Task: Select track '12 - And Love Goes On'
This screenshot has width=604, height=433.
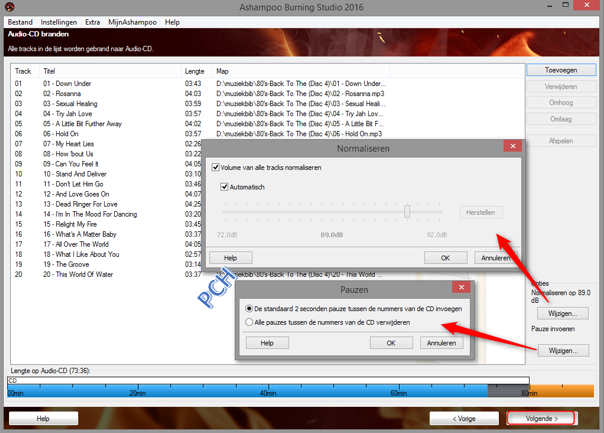Action: pos(76,194)
